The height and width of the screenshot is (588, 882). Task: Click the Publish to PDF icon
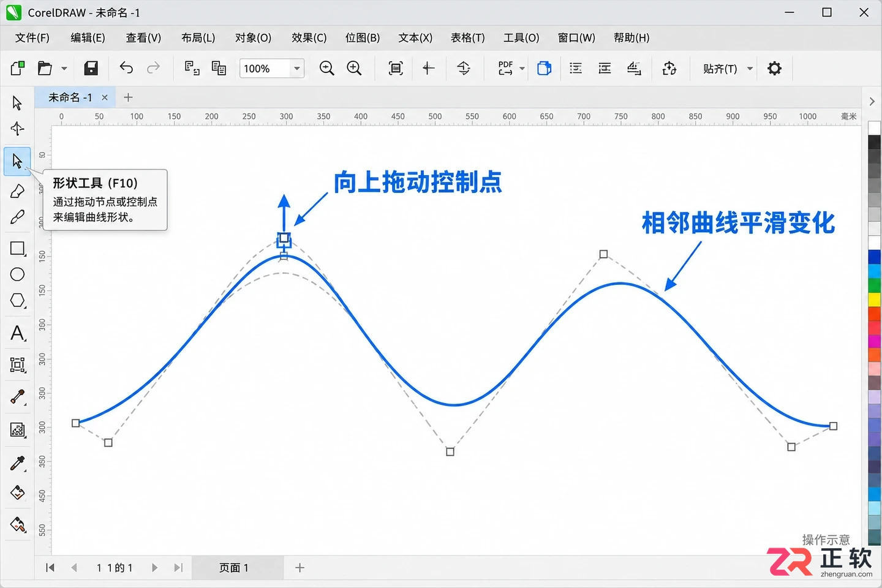coord(505,68)
